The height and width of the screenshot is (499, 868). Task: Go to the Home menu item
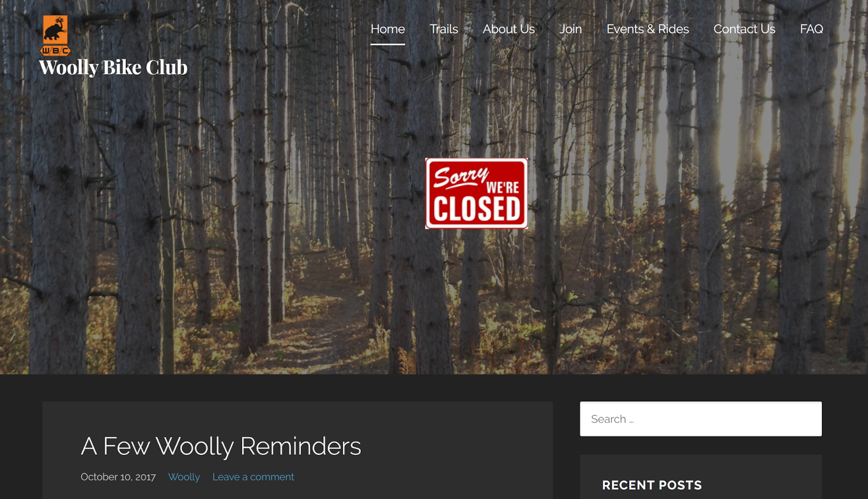(x=387, y=29)
